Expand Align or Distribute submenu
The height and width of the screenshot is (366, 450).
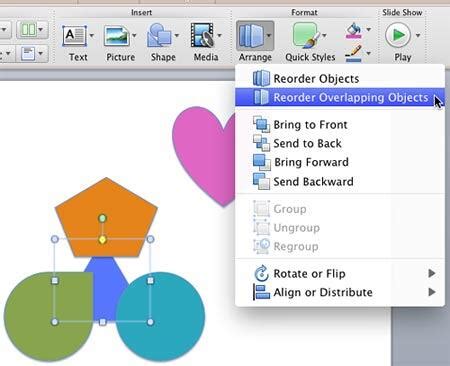340,292
